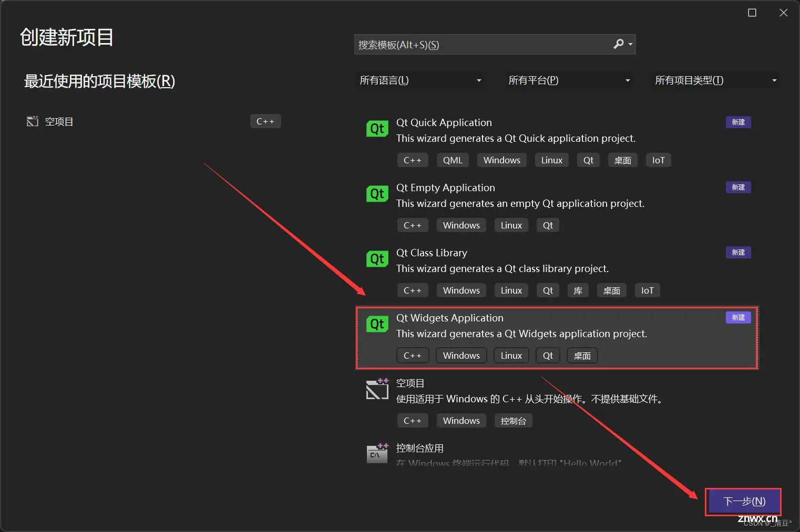The image size is (800, 532).
Task: Click the 下一步(N) next button
Action: 744,502
